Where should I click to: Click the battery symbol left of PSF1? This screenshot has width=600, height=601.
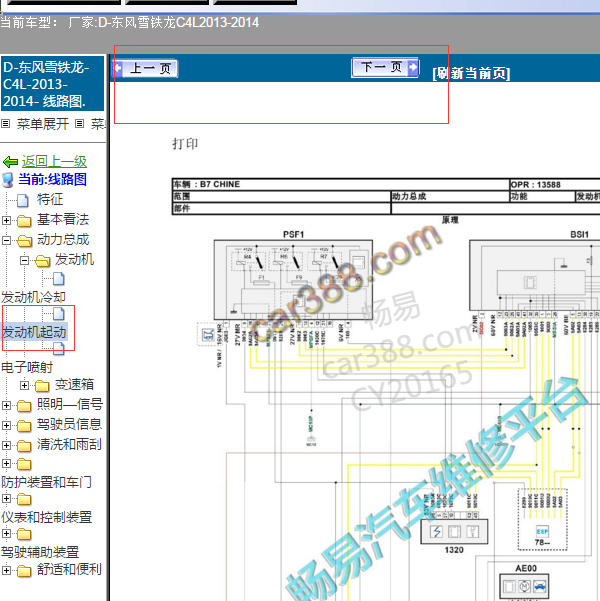[x=209, y=335]
